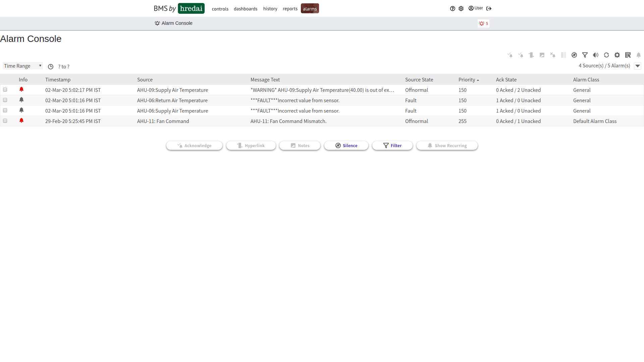Click red bell for AHU-11 Fan Command
This screenshot has width=644, height=362.
coord(21,121)
